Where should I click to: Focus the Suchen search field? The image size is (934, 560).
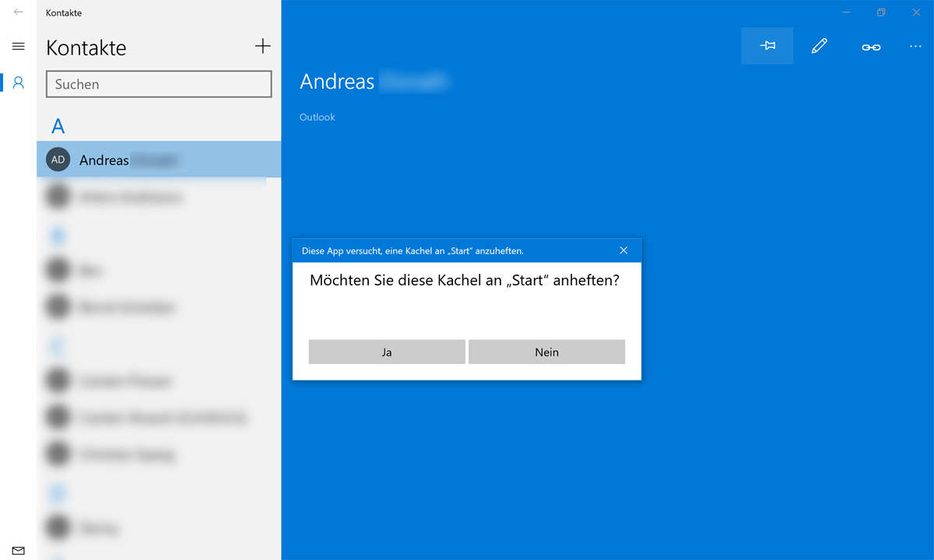point(159,84)
